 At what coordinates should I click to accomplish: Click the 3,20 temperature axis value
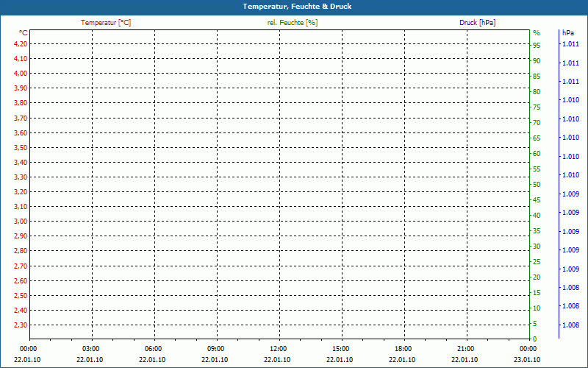tap(21, 192)
